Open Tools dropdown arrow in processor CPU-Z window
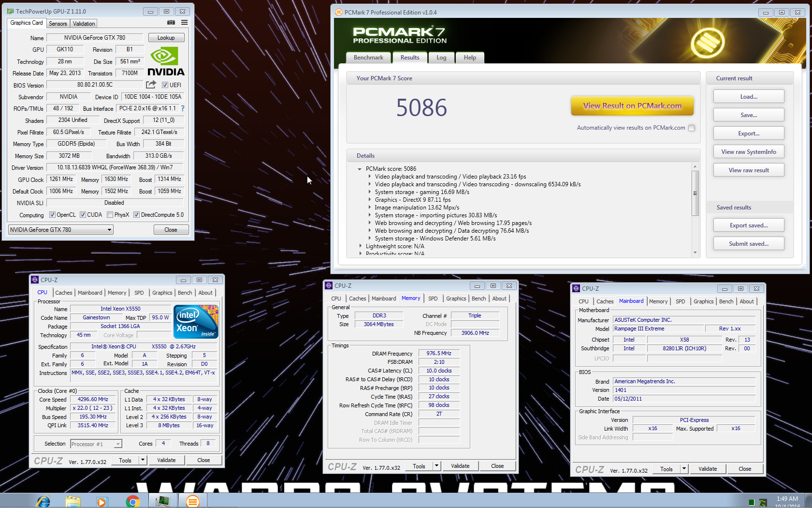 (x=143, y=460)
